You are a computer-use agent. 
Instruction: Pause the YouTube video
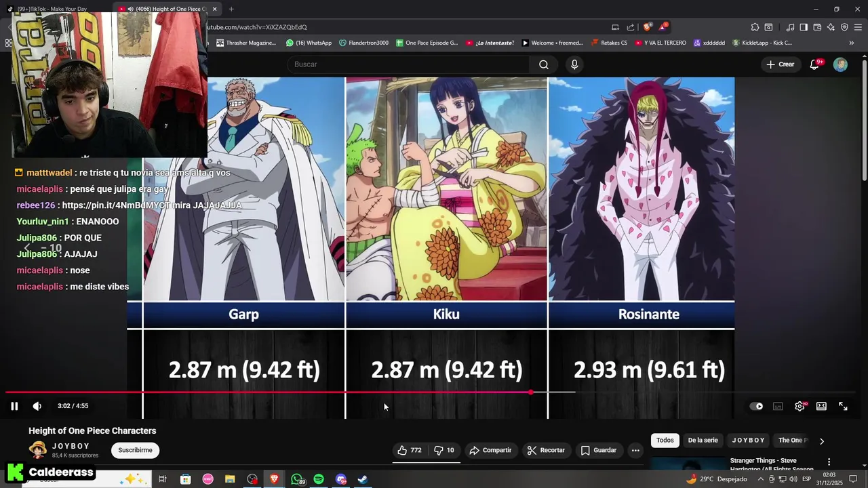(14, 406)
